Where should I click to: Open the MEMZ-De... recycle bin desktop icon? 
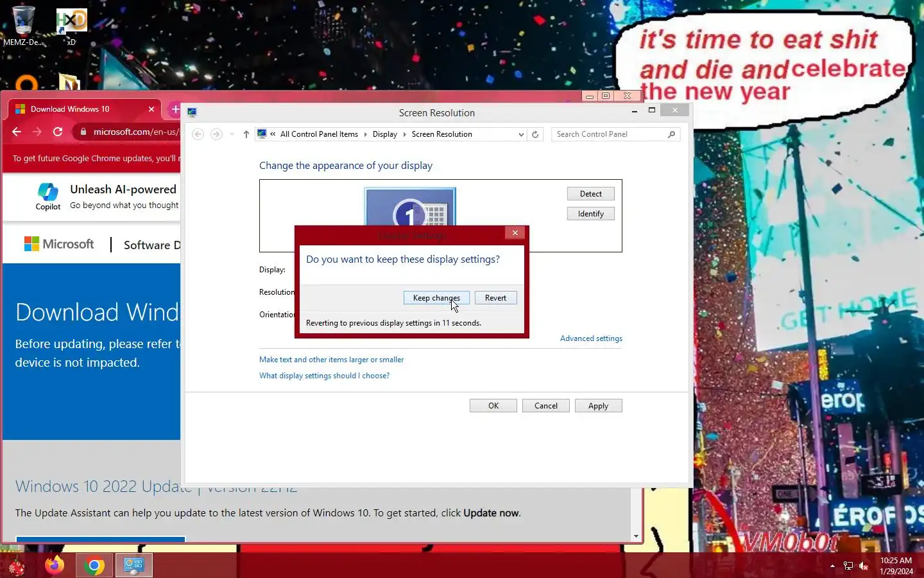tap(24, 26)
